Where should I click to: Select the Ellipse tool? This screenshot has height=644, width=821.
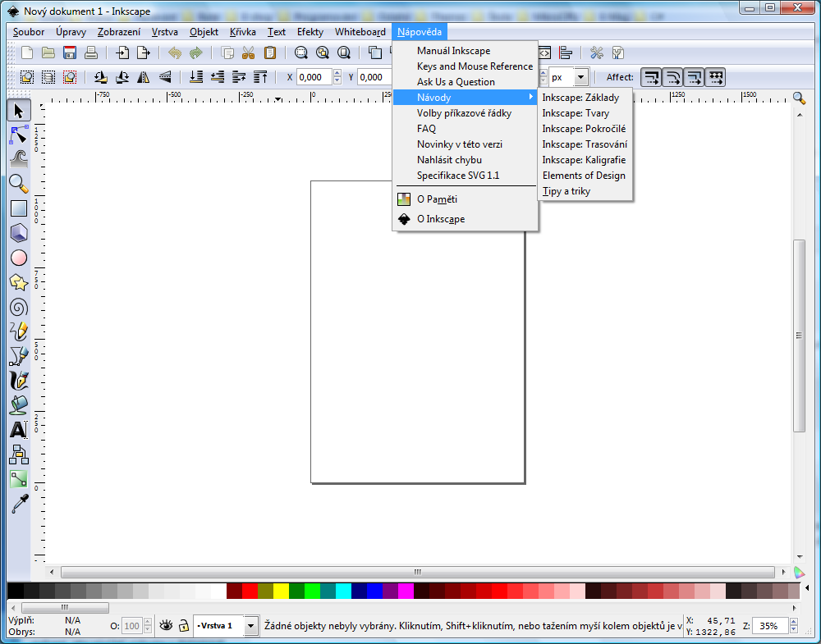[19, 258]
